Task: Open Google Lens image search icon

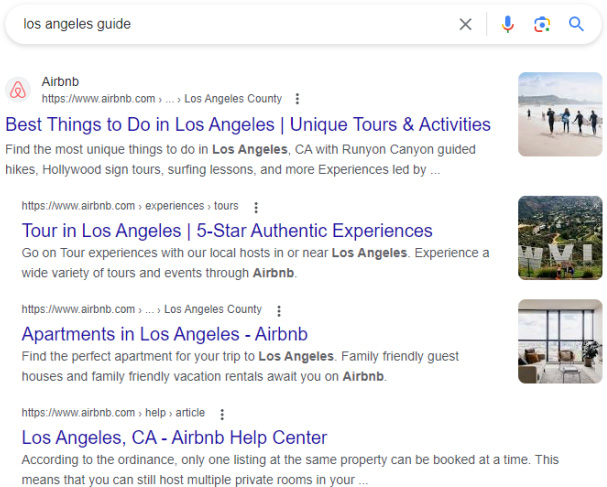Action: click(x=542, y=24)
